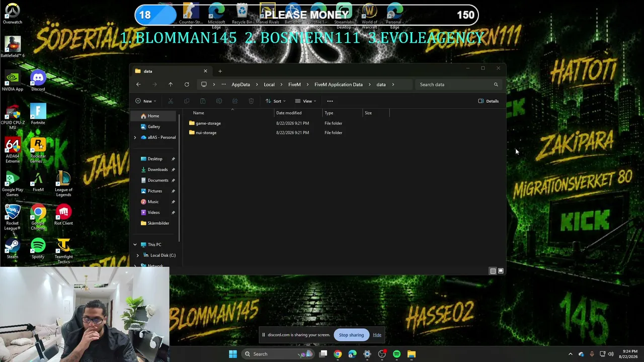Open the Discord desktop shortcut
This screenshot has height=362, width=644.
[x=38, y=81]
